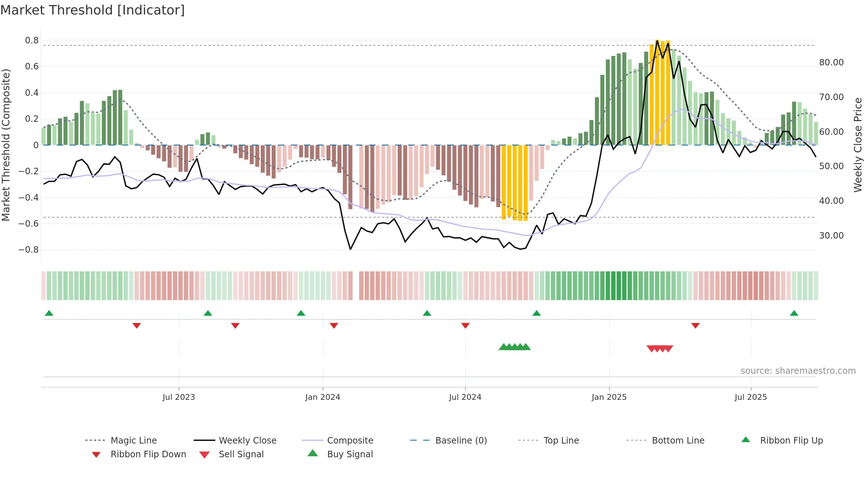Click the Jul 2025 x-axis label
Viewport: 868px width, 488px height.
click(751, 397)
